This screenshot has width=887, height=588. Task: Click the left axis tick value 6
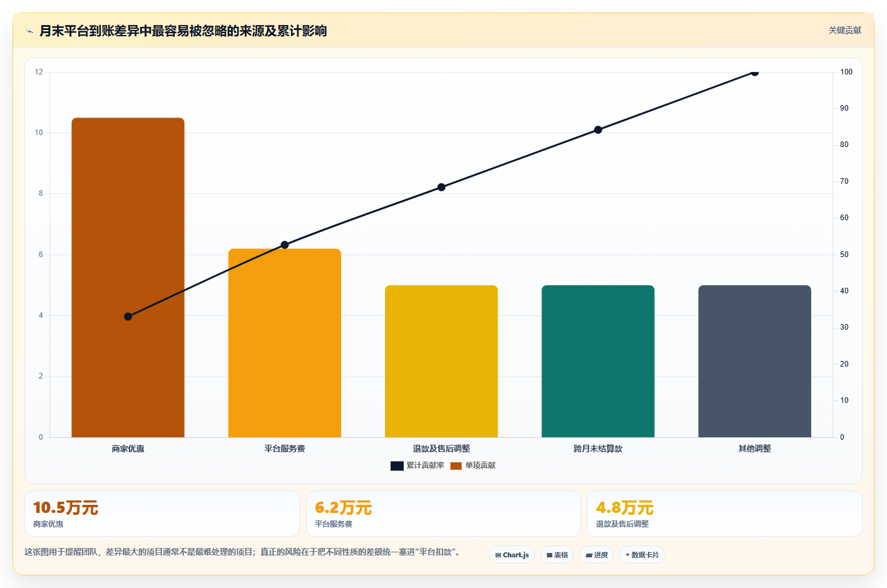(x=41, y=255)
